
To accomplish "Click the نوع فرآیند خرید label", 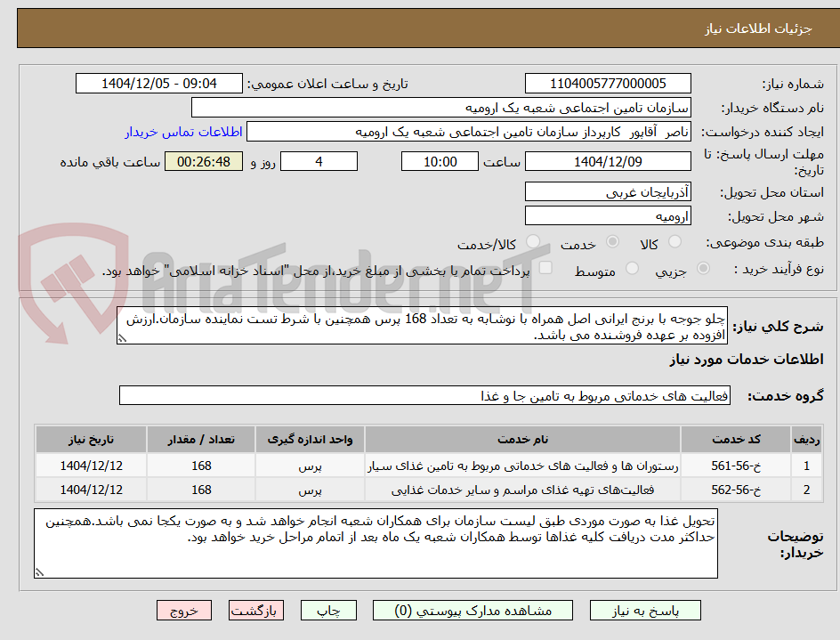I will click(779, 269).
